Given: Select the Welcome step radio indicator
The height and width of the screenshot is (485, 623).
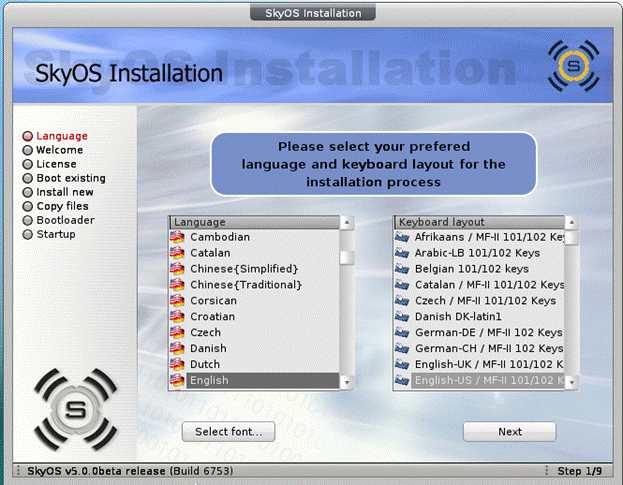Looking at the screenshot, I should coord(27,150).
